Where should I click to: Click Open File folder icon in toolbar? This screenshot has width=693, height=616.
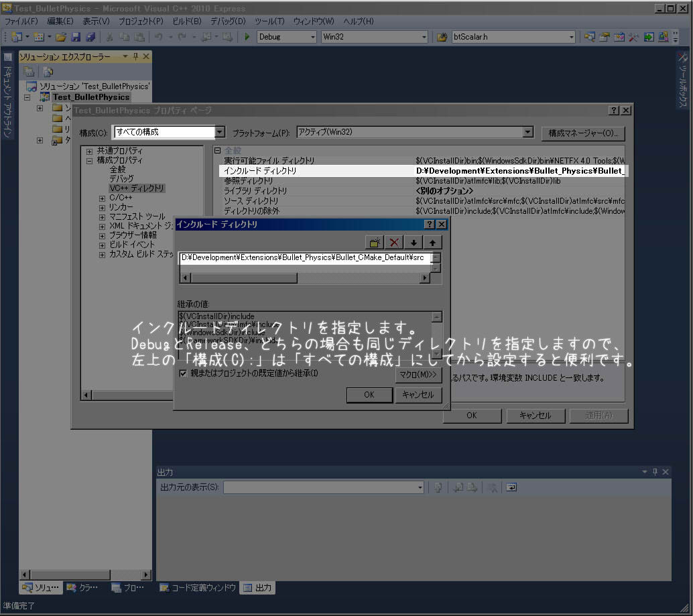(61, 37)
